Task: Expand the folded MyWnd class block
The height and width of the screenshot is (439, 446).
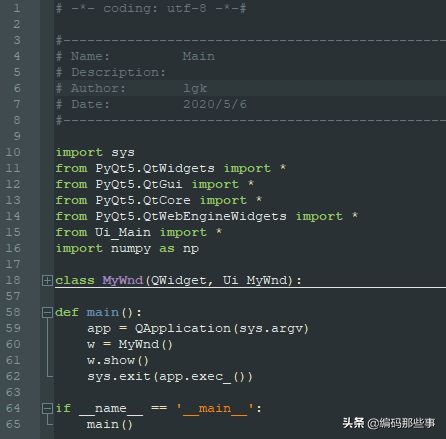Action: tap(47, 280)
